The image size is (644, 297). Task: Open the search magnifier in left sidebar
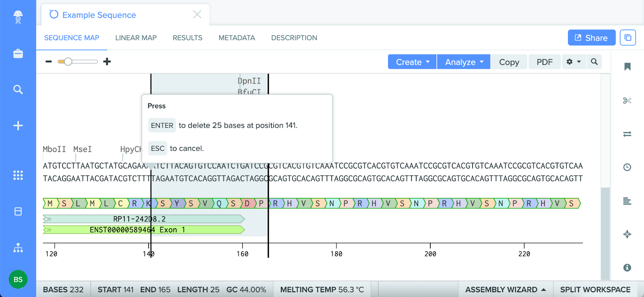point(18,90)
